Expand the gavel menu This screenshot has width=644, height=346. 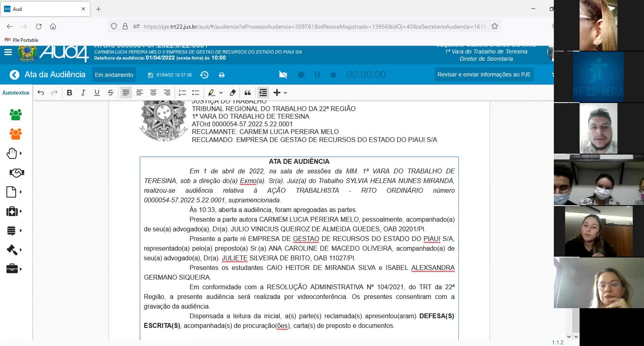click(x=14, y=250)
